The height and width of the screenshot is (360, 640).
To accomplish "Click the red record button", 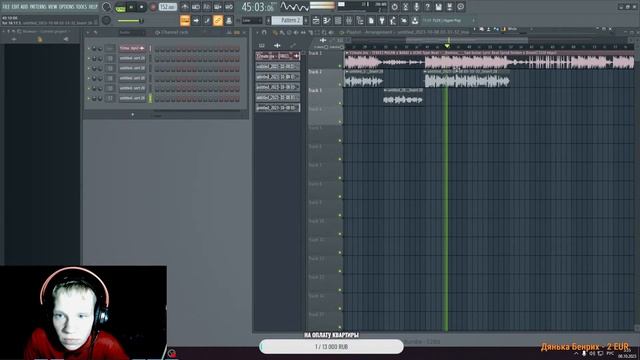I will coord(153,7).
